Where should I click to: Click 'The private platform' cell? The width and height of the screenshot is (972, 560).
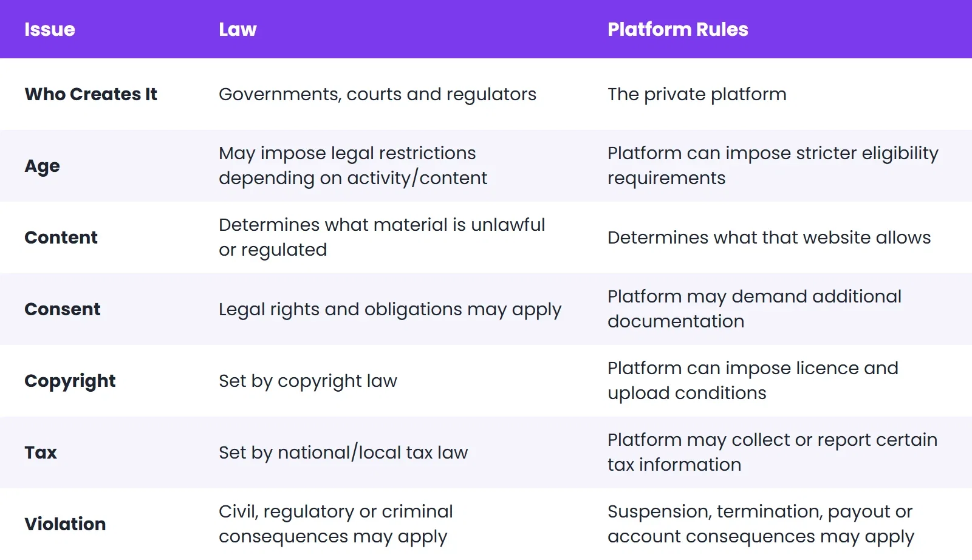click(x=697, y=95)
